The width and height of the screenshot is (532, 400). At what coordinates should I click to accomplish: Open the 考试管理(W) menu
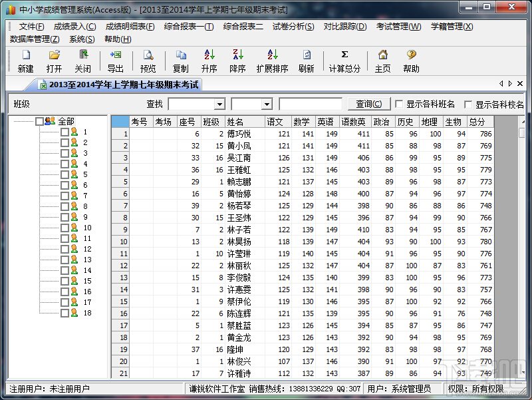click(398, 27)
